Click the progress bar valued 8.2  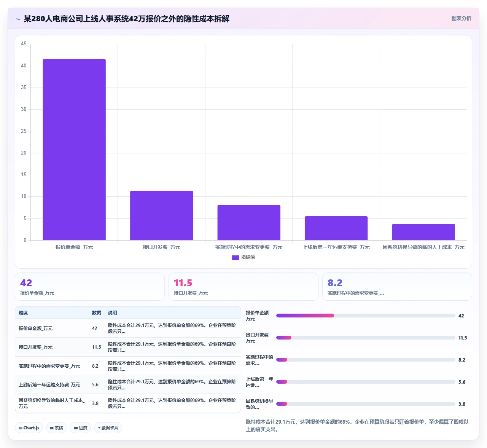[366, 360]
